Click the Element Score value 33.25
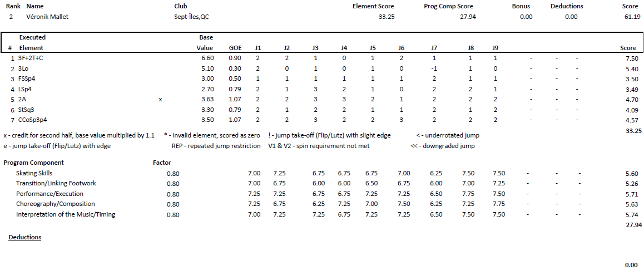The width and height of the screenshot is (644, 270). (387, 17)
